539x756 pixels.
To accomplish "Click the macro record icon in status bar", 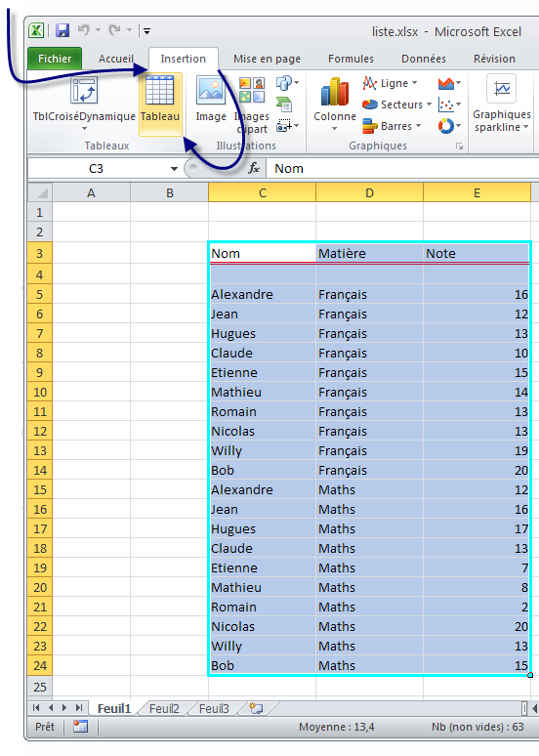I will pyautogui.click(x=80, y=726).
